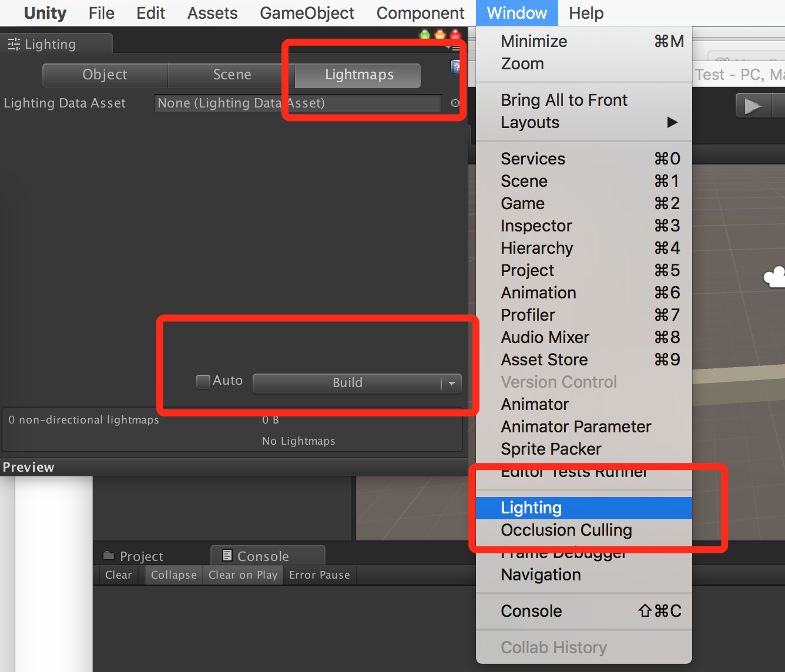This screenshot has width=785, height=672.
Task: Open the GameObject menu
Action: 307,13
